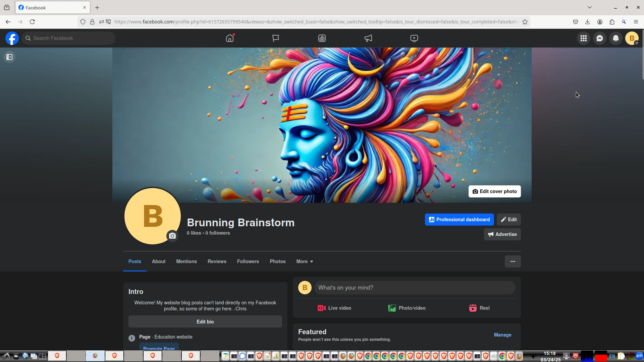Click the tracking protection shield icon
This screenshot has height=362, width=644.
point(83,22)
